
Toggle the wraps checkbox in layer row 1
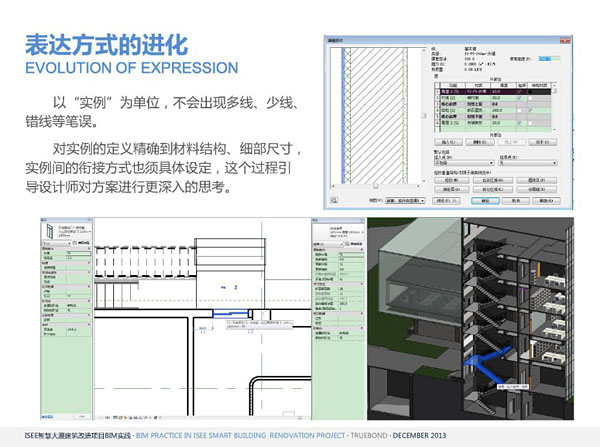(x=520, y=92)
